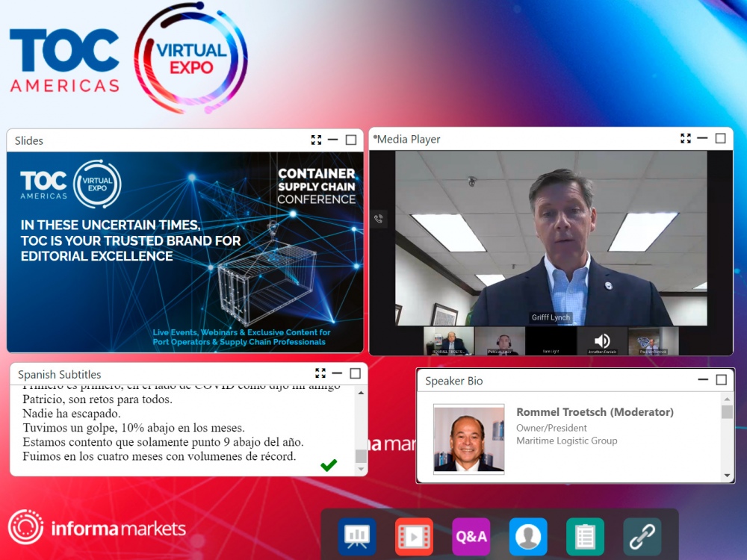Click the Speaker Bio scrollbar thumb
Image resolution: width=747 pixels, height=560 pixels.
[x=727, y=412]
